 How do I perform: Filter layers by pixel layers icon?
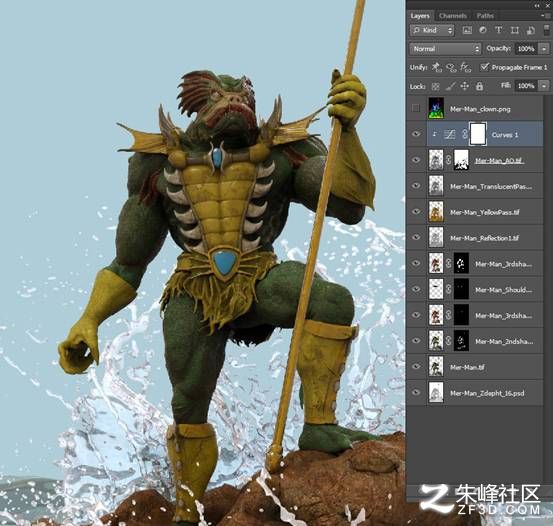467,30
